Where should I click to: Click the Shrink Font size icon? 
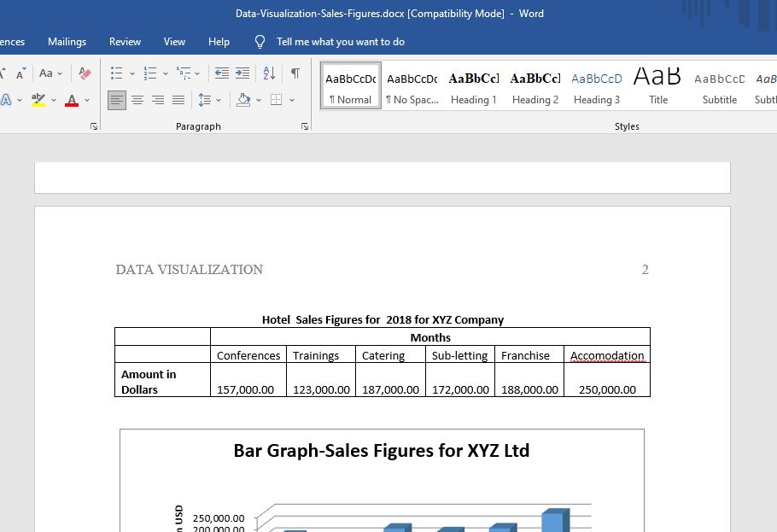(x=20, y=74)
